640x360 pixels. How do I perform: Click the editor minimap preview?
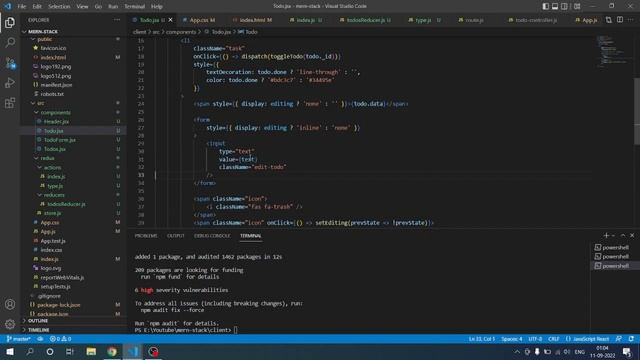(612, 51)
